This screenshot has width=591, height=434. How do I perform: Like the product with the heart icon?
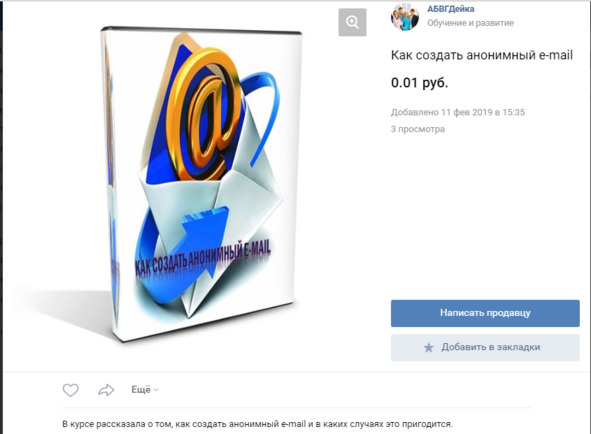70,390
